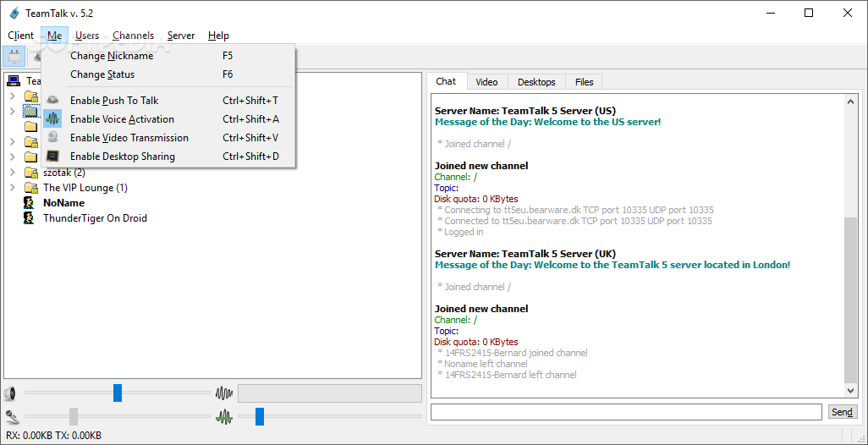Screen dimensions: 868x445
Task: Click the chat scrollbar down arrow
Action: coord(850,391)
